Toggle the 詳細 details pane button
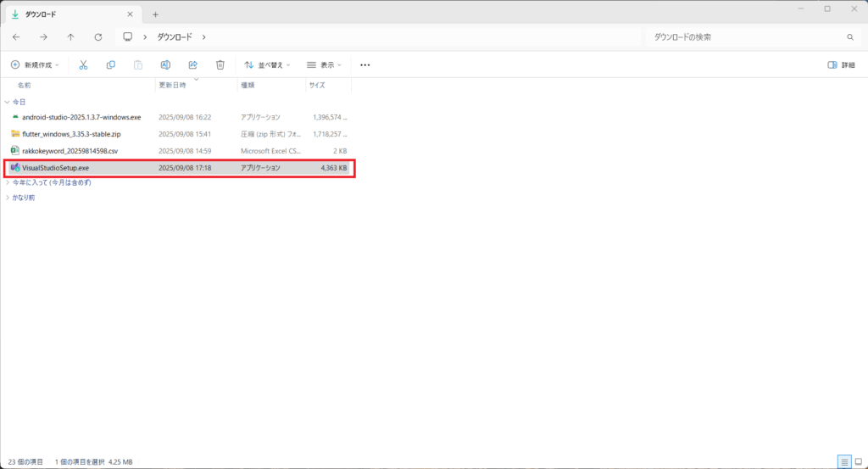868x469 pixels. pyautogui.click(x=841, y=64)
